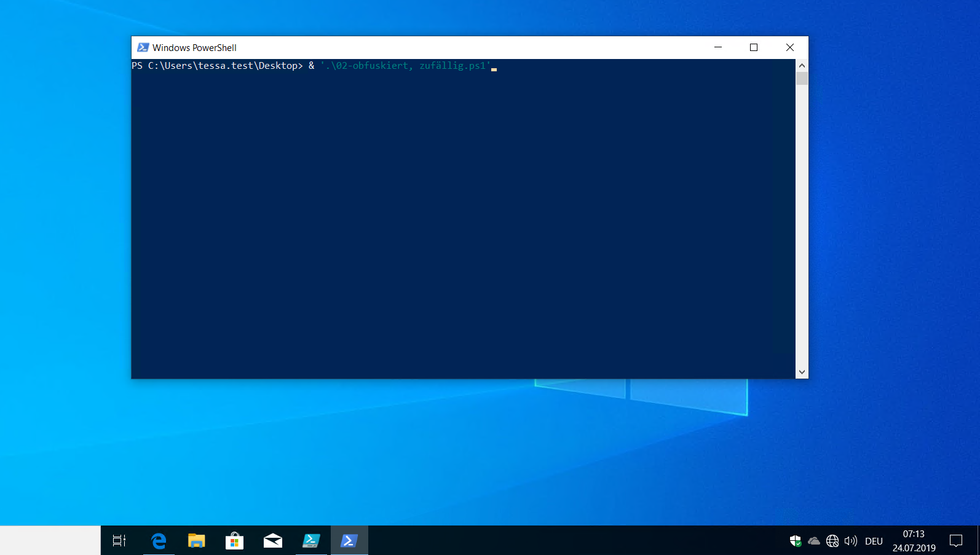
Task: Open the PowerShell window system menu icon
Action: coord(143,47)
